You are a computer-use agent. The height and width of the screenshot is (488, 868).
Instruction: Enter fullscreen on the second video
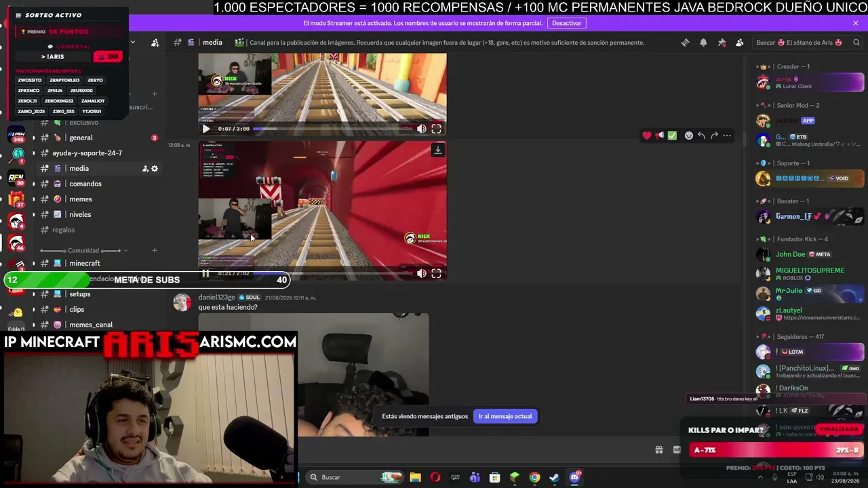[437, 274]
